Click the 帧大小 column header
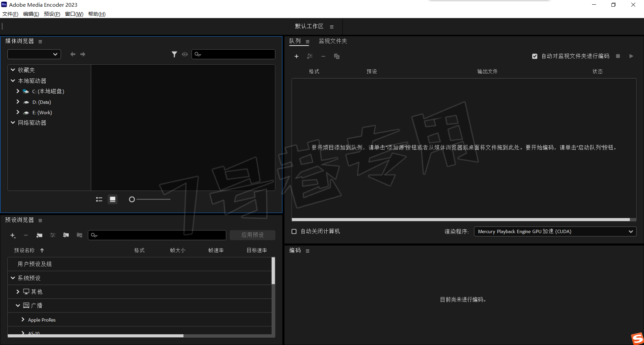The image size is (644, 345). point(178,251)
